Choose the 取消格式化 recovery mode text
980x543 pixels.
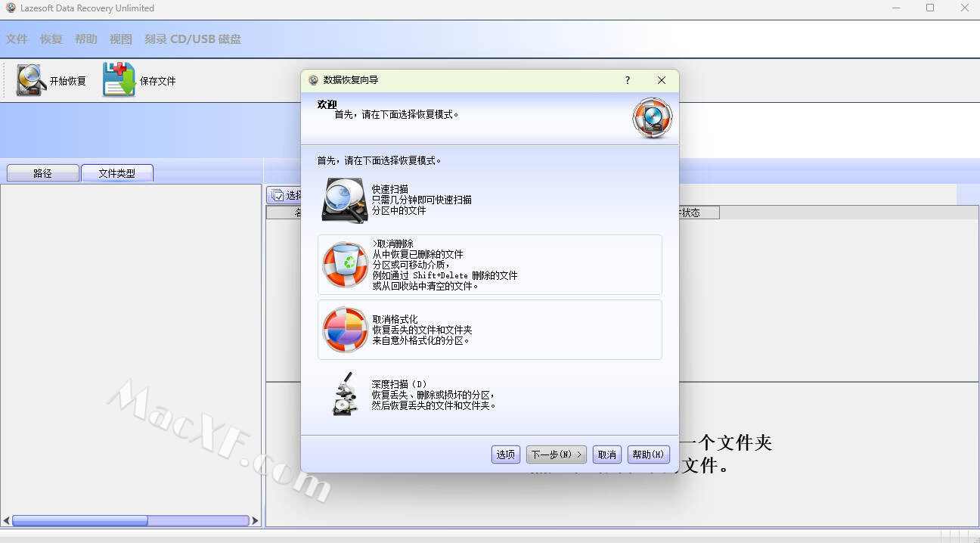click(422, 330)
